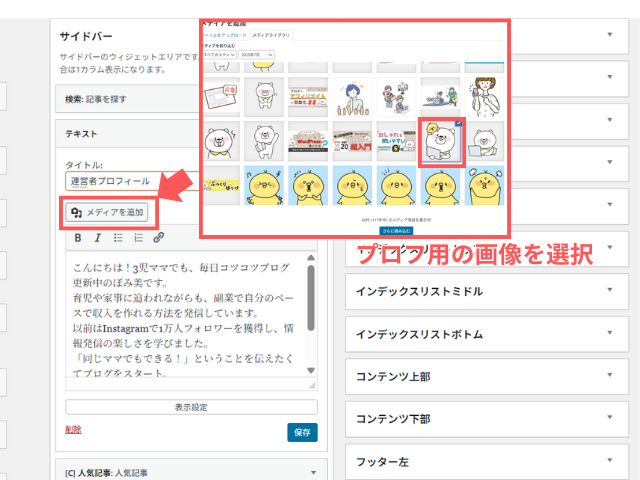Click the insert link icon

158,238
